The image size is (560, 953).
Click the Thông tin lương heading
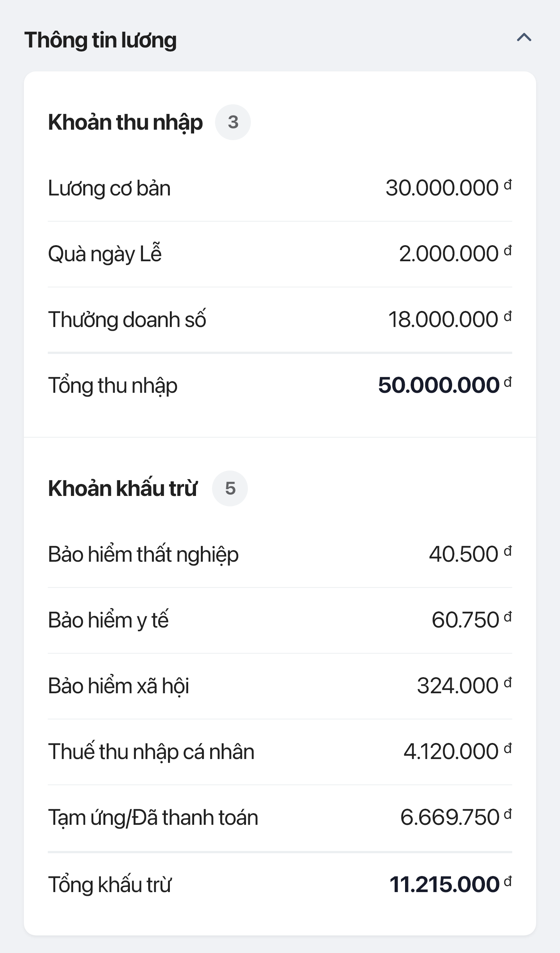coord(100,40)
